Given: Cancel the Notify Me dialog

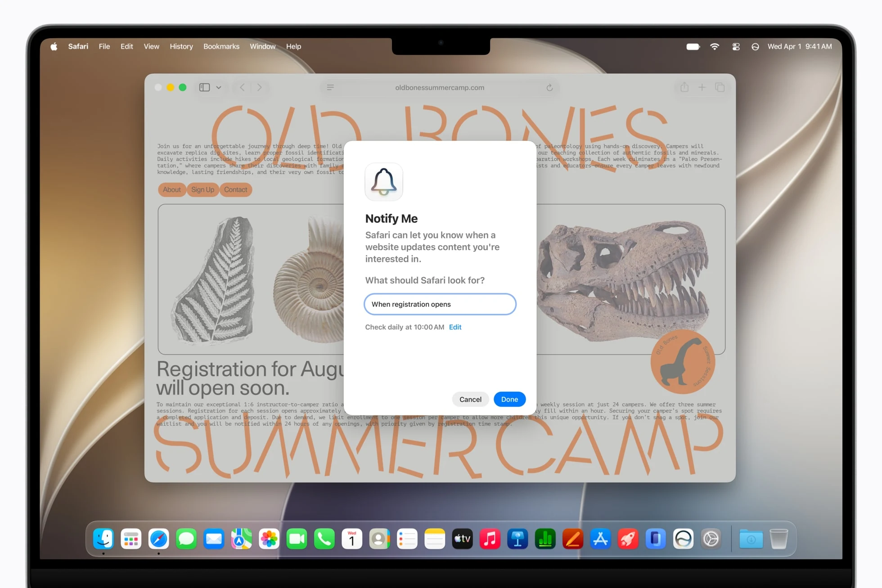Looking at the screenshot, I should pyautogui.click(x=470, y=399).
